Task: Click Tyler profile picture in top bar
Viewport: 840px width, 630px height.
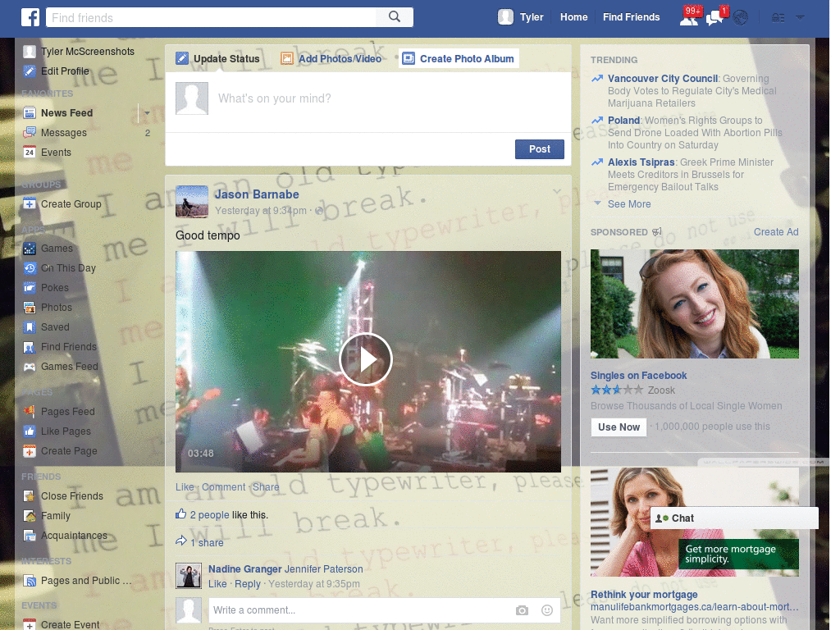Action: point(505,17)
